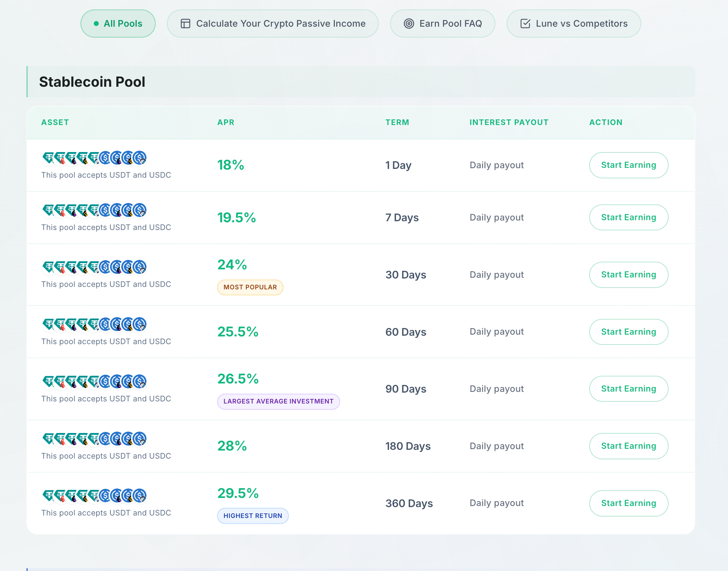Click Start Earning for 7 Days pool

click(629, 217)
